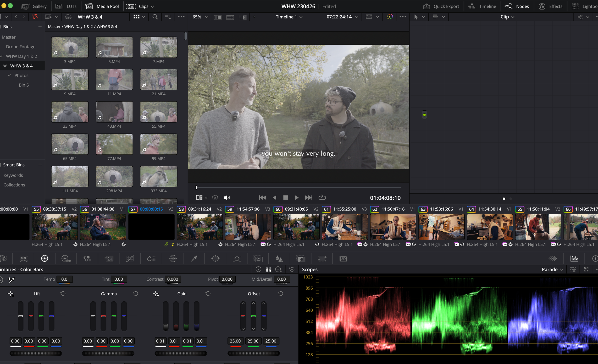Click the rainbow sparkle bypass grades icon
This screenshot has height=364, width=598.
click(x=389, y=17)
